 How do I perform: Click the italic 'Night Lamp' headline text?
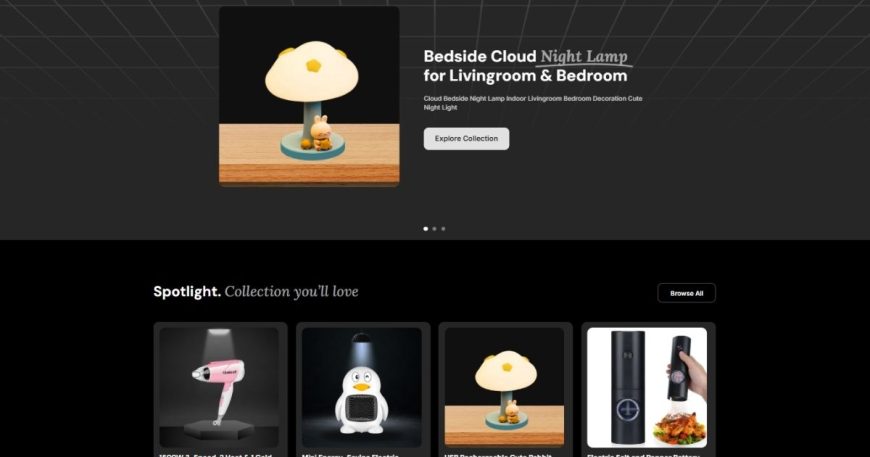(584, 57)
